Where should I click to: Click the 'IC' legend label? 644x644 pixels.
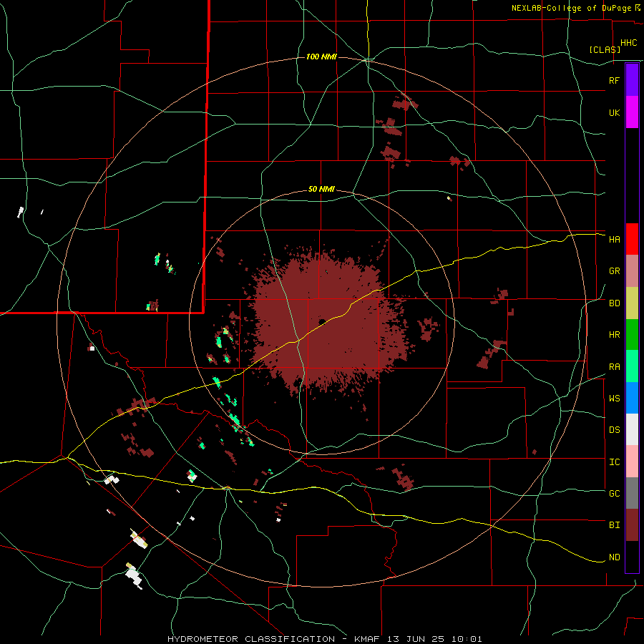614,462
